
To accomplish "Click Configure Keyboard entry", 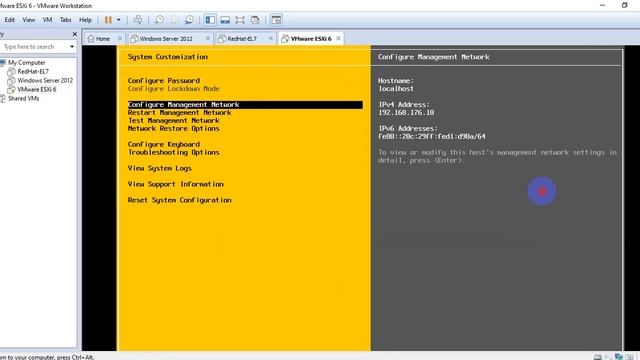I will pos(164,144).
